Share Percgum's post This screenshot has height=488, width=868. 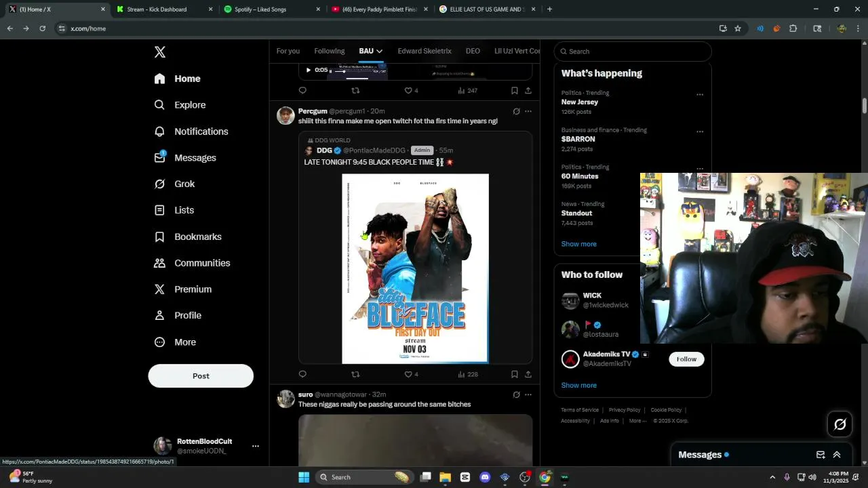(x=528, y=374)
